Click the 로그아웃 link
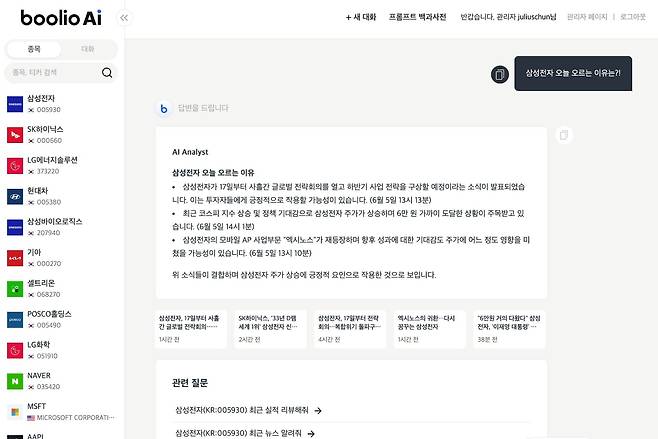 (633, 17)
